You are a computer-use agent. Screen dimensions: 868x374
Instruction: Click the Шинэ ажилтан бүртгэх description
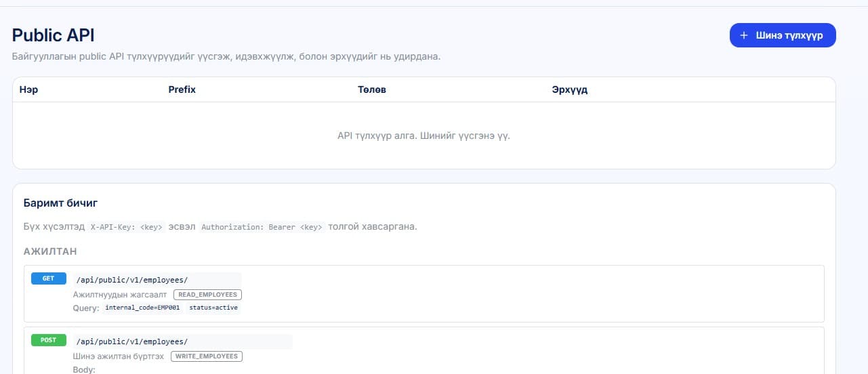(x=119, y=356)
